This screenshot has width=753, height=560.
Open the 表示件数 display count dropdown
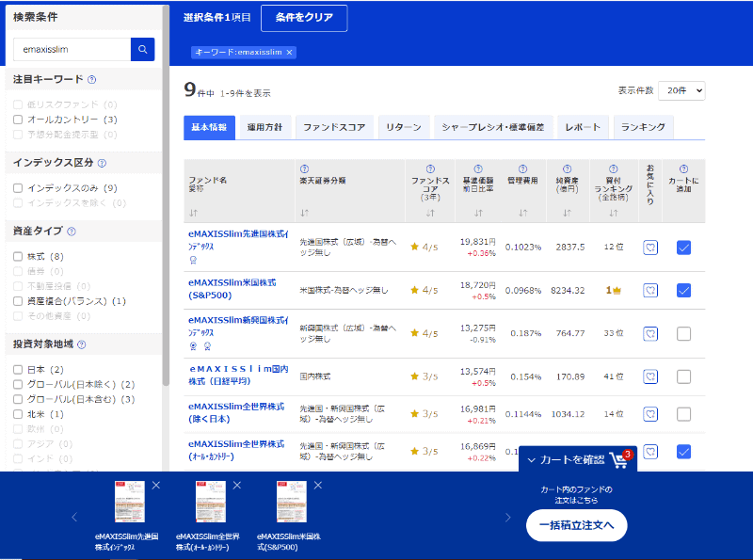tap(682, 89)
